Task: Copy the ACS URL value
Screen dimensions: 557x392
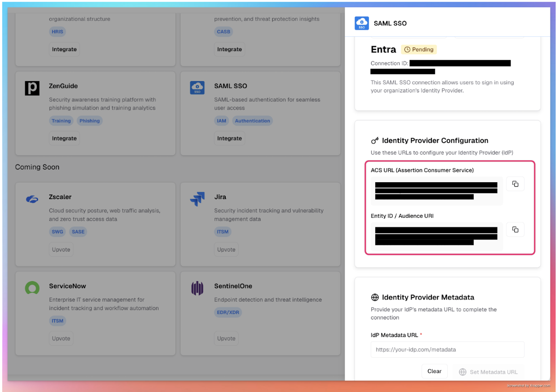Action: (x=515, y=184)
